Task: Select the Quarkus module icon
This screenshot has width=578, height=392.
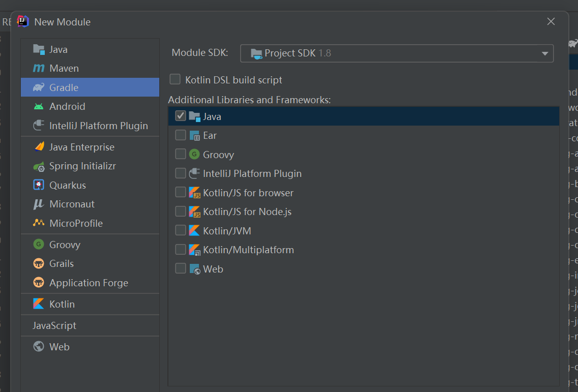Action: [x=39, y=185]
